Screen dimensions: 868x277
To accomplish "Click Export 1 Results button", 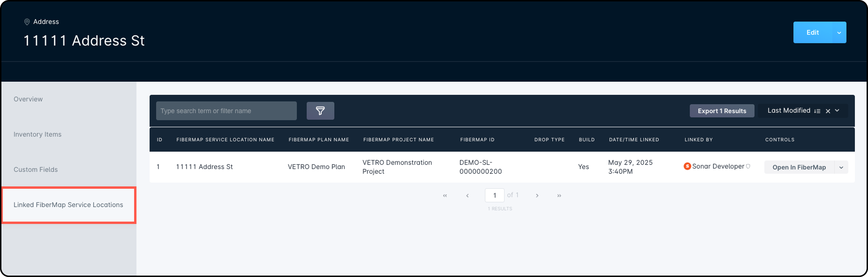I will click(x=722, y=111).
